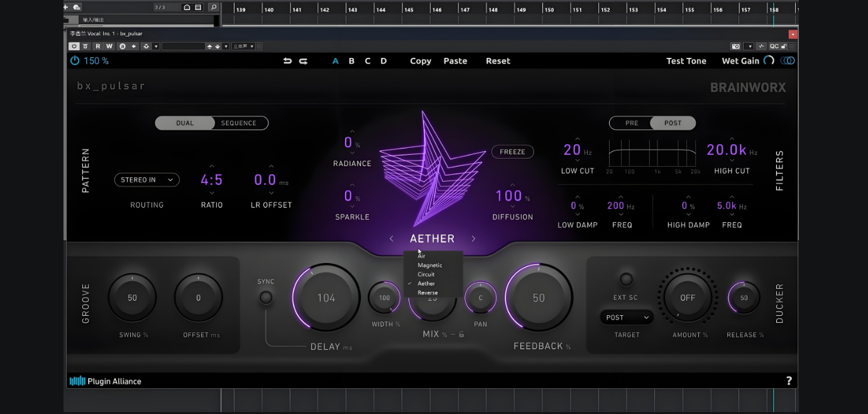The height and width of the screenshot is (414, 868).
Task: Select SEQUENCE pattern mode
Action: point(239,123)
